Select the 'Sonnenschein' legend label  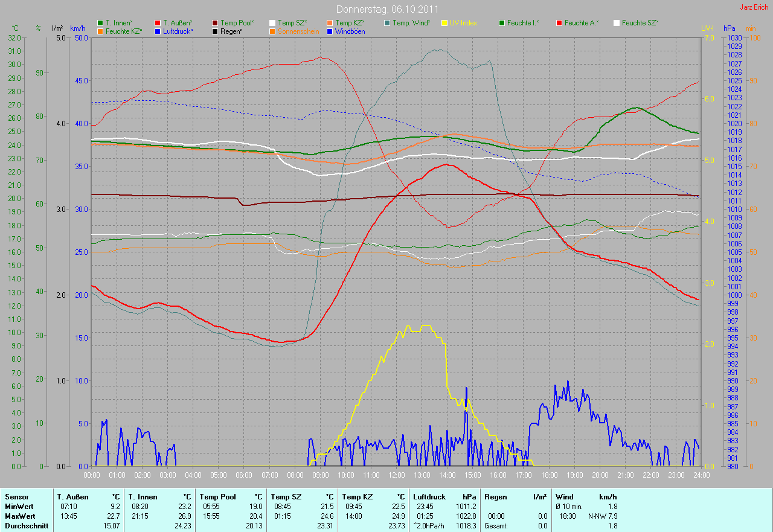pos(298,31)
